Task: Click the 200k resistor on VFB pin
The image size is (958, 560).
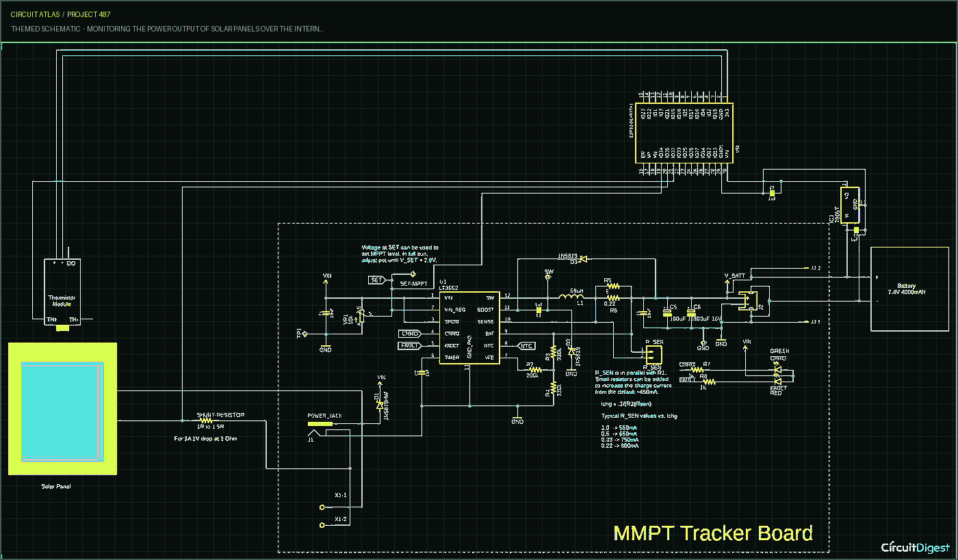Action: pos(534,369)
